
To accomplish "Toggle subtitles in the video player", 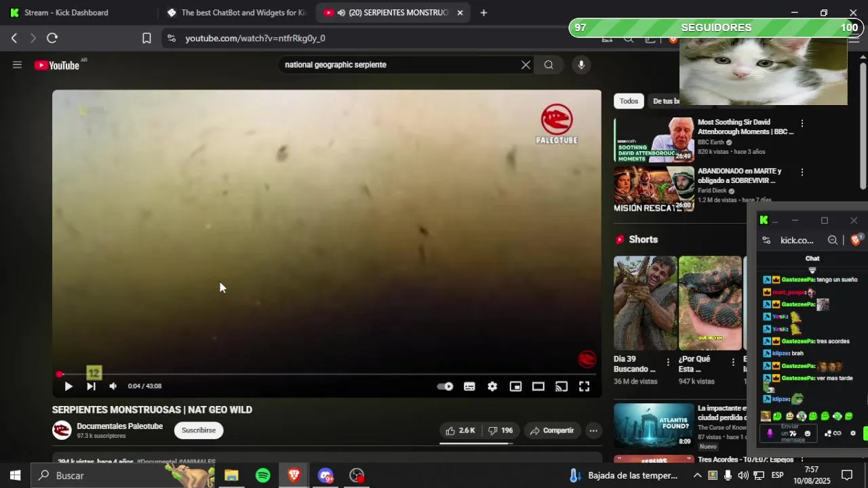I will [469, 386].
